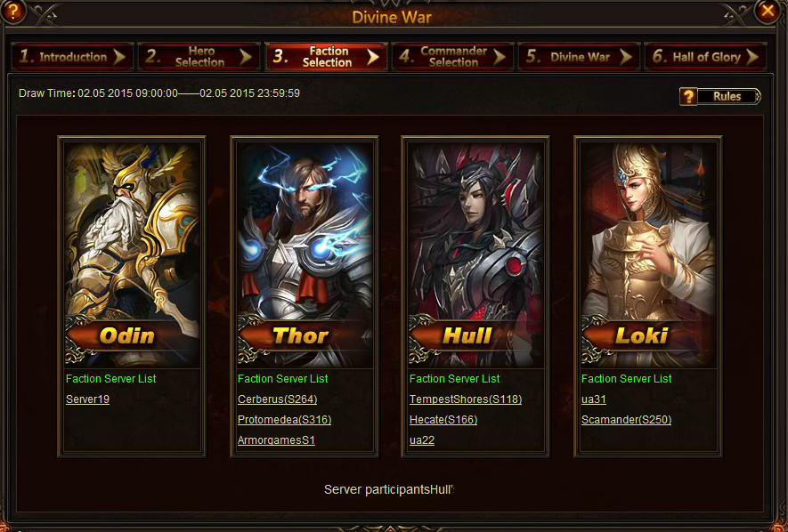This screenshot has height=532, width=788.
Task: Open the Rules button
Action: point(720,96)
